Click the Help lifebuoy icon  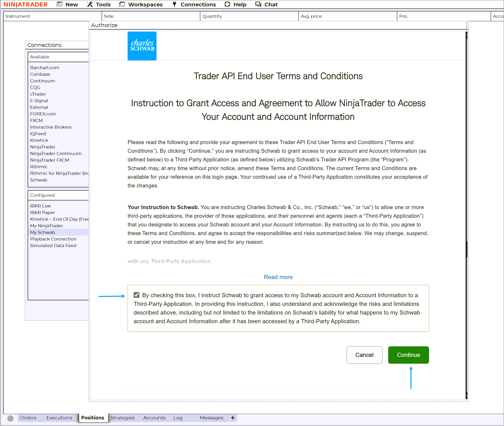(x=227, y=4)
